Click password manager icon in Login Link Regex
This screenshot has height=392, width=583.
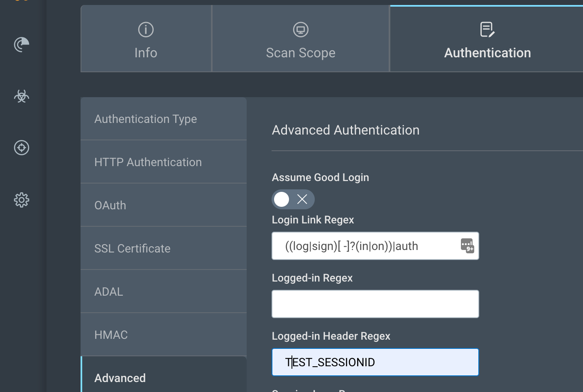pos(467,245)
